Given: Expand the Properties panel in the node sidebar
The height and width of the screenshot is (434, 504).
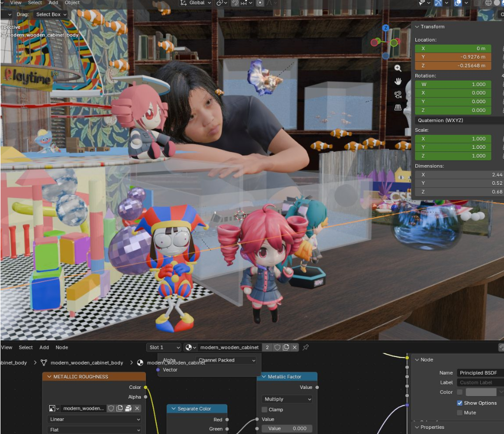Looking at the screenshot, I should point(417,427).
